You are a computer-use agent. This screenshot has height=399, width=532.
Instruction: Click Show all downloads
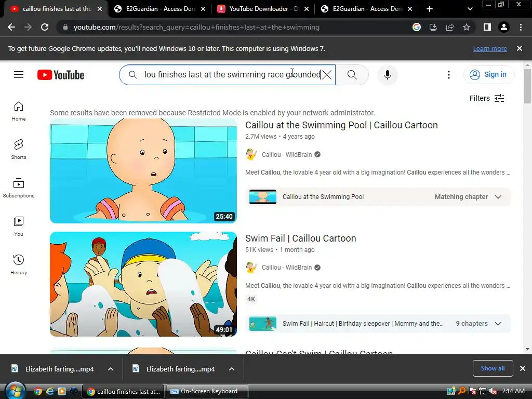point(493,368)
